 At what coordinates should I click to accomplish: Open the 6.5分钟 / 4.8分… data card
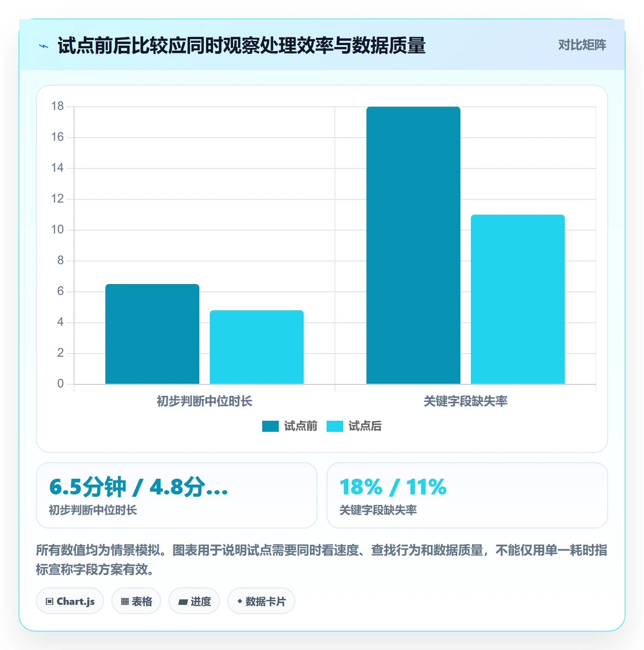pos(177,495)
